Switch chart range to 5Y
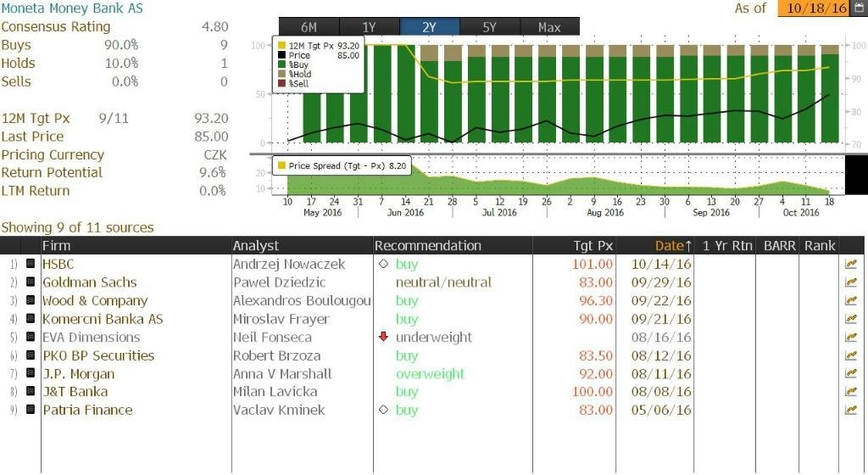The image size is (868, 475). [x=489, y=26]
